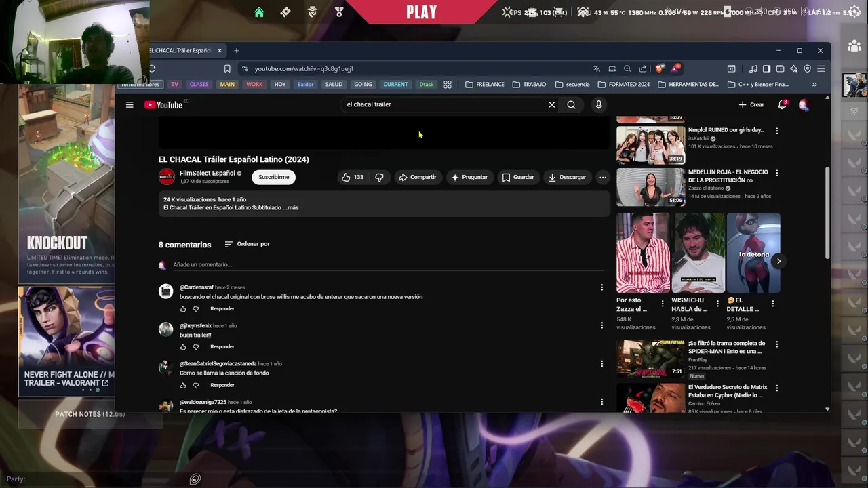The height and width of the screenshot is (488, 868).
Task: Dislike the @SeanGabrielSegoviacastaneda comment
Action: [x=196, y=386]
